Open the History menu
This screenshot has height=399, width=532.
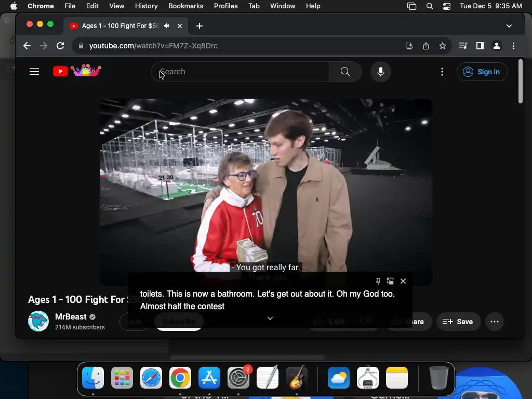(x=146, y=6)
